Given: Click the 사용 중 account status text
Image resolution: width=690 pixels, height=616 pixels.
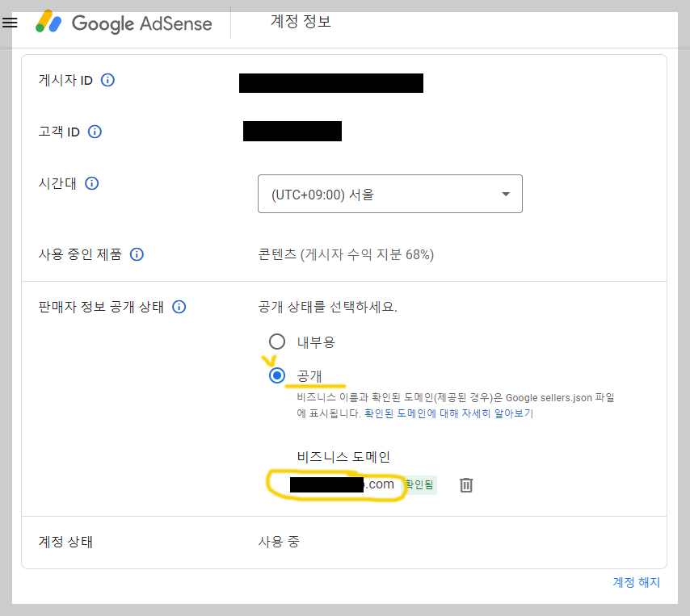Looking at the screenshot, I should pos(279,541).
